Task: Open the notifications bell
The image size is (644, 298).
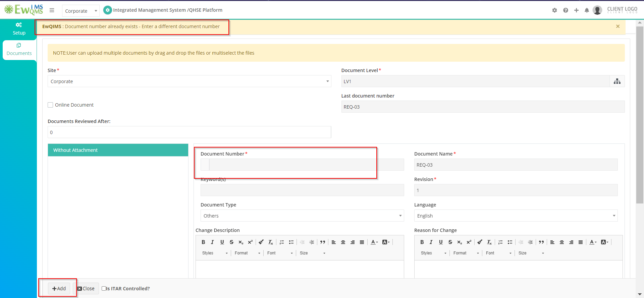Action: (x=587, y=10)
